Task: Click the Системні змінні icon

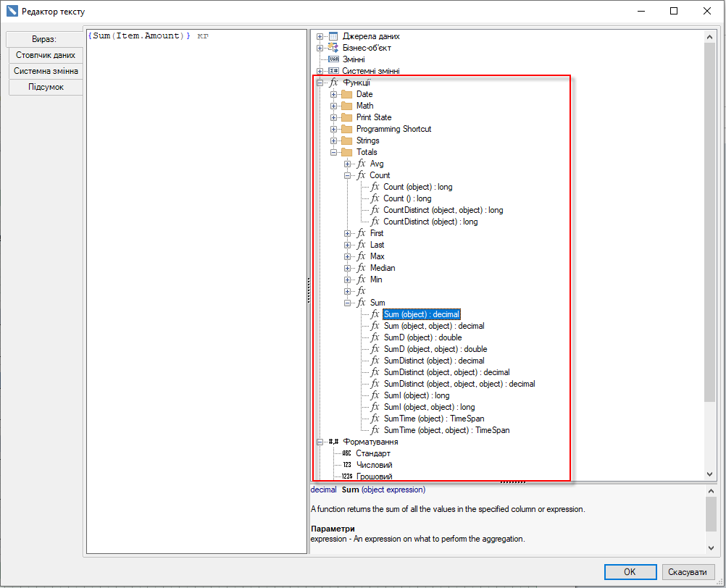Action: pyautogui.click(x=333, y=71)
